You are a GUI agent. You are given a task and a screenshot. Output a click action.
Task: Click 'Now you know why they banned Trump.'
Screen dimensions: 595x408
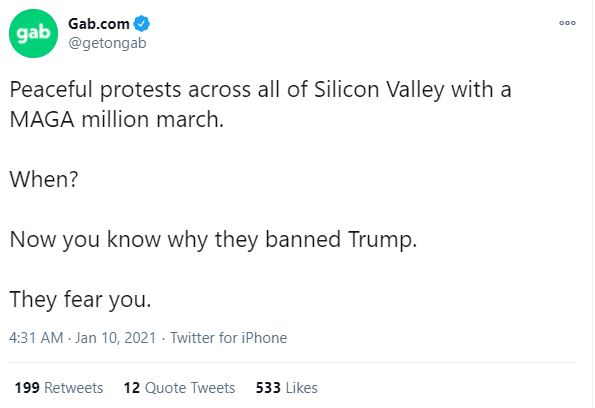[x=213, y=240]
